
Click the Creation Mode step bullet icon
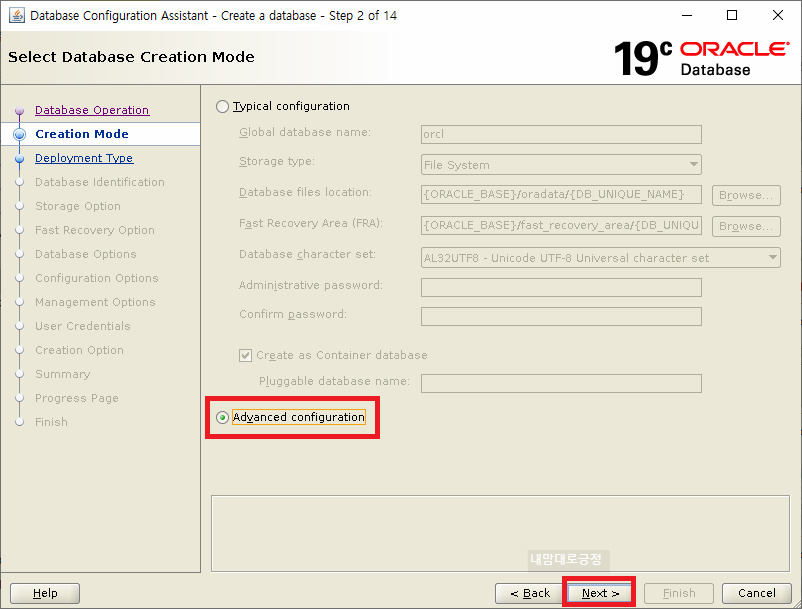19,134
